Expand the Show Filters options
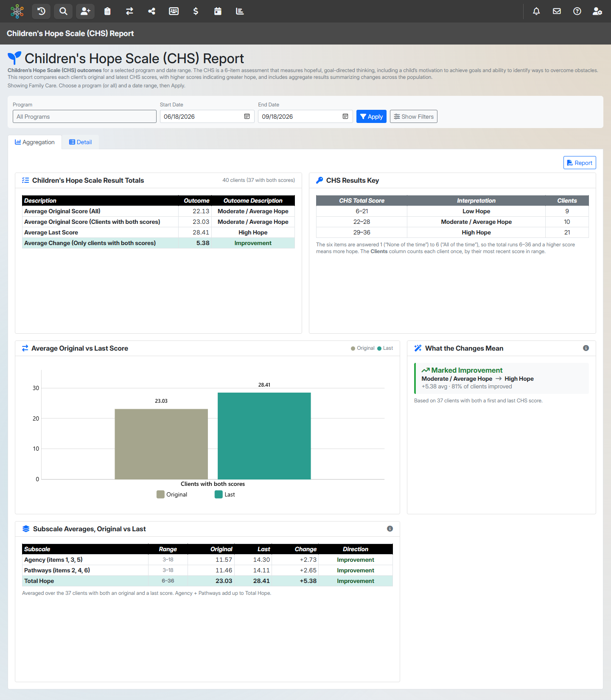Image resolution: width=611 pixels, height=700 pixels. 414,117
